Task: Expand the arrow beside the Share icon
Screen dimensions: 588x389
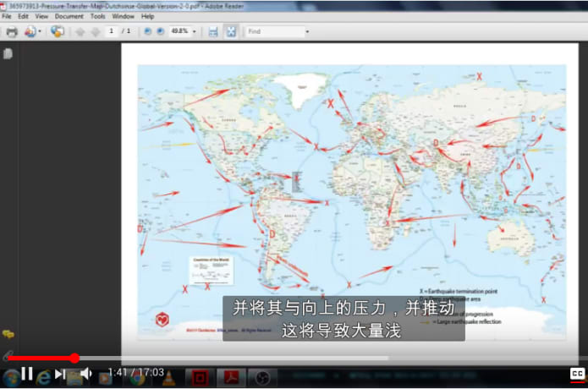Action: [x=40, y=31]
